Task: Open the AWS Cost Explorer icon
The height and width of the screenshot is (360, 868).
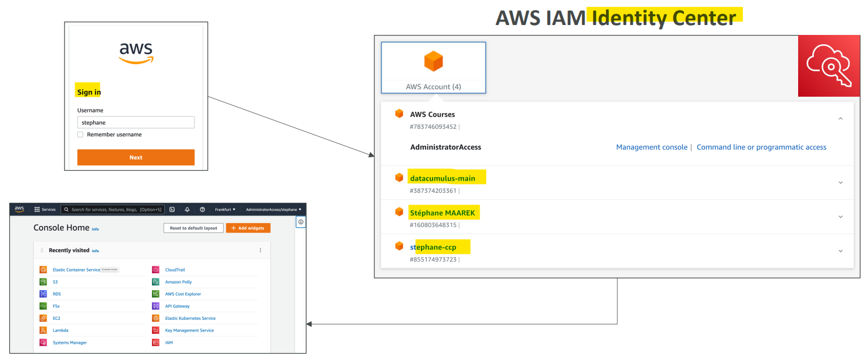Action: tap(155, 294)
